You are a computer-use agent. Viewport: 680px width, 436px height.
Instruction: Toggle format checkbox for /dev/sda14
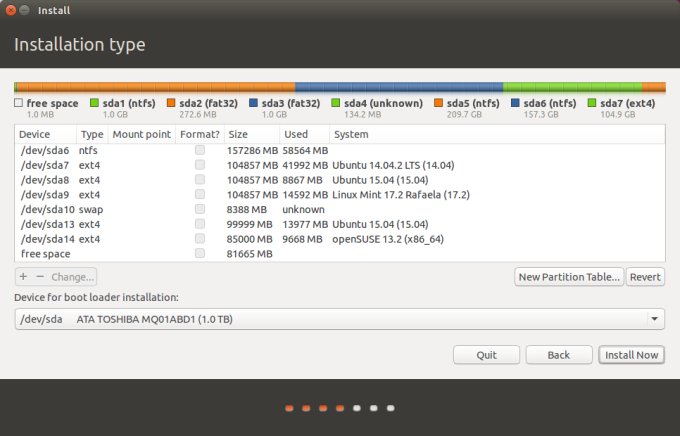pos(200,239)
